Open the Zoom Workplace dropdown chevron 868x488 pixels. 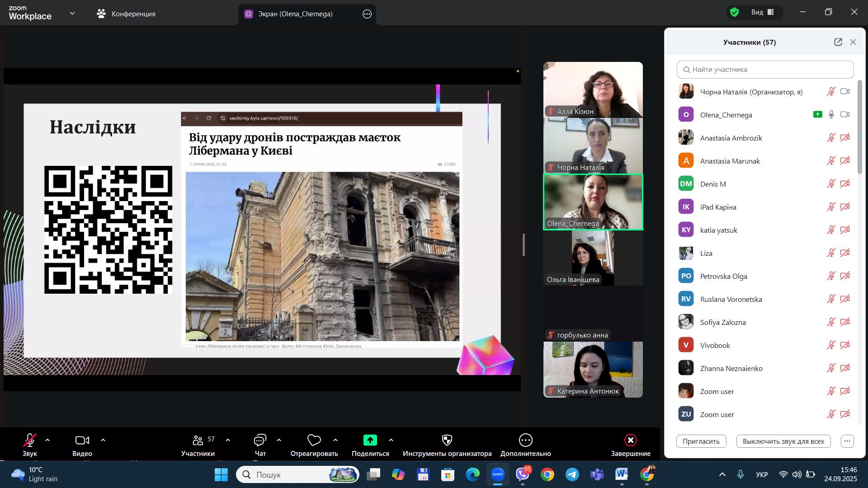click(72, 14)
